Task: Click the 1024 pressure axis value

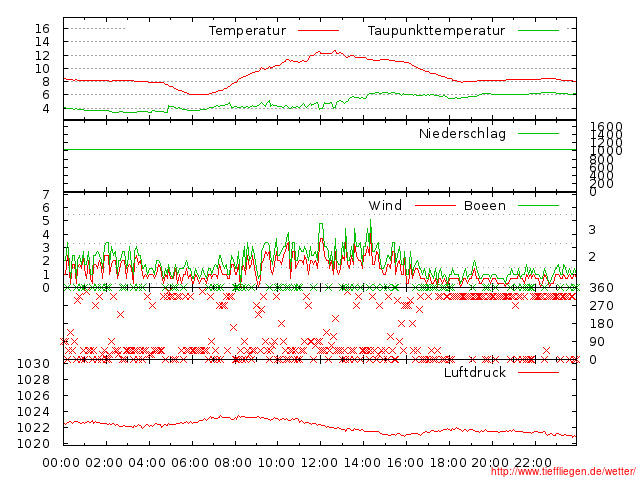Action: [x=33, y=411]
